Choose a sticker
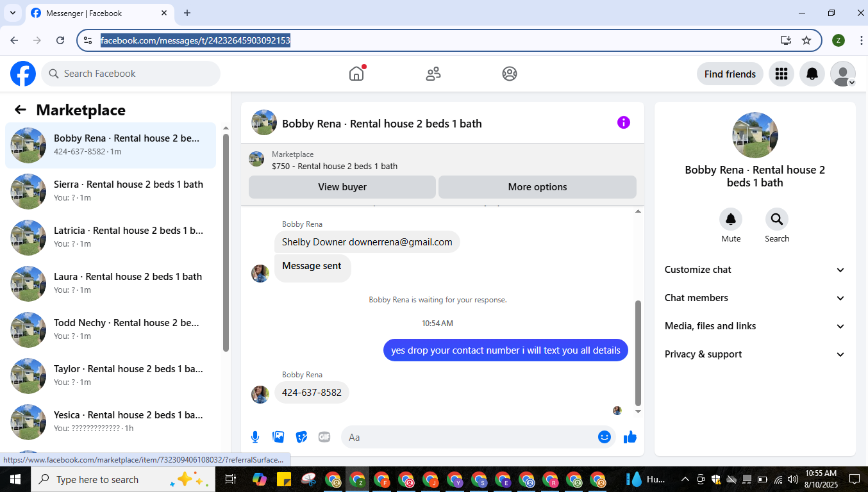The height and width of the screenshot is (492, 868). 301,437
